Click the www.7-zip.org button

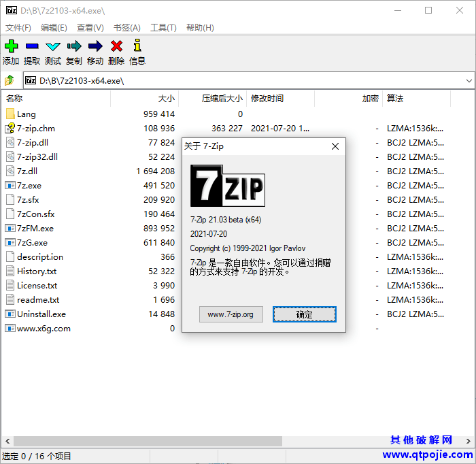point(231,314)
